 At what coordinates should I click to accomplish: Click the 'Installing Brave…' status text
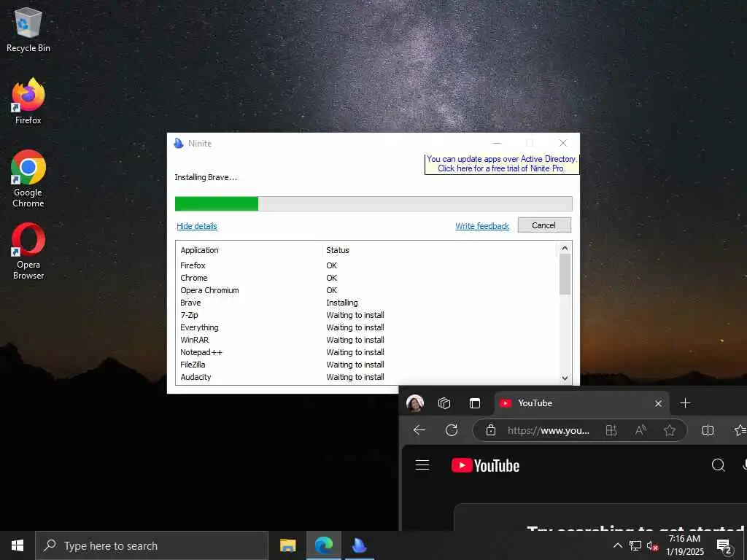[x=206, y=177]
